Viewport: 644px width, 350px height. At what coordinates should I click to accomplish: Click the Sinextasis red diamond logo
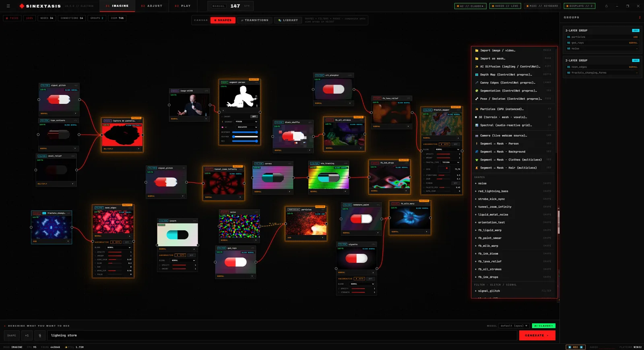click(x=22, y=6)
